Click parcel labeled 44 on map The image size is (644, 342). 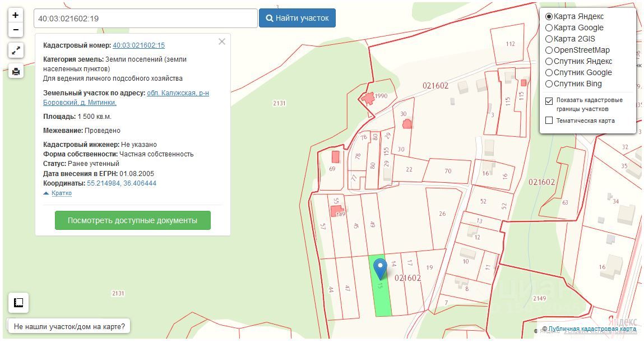click(x=331, y=289)
